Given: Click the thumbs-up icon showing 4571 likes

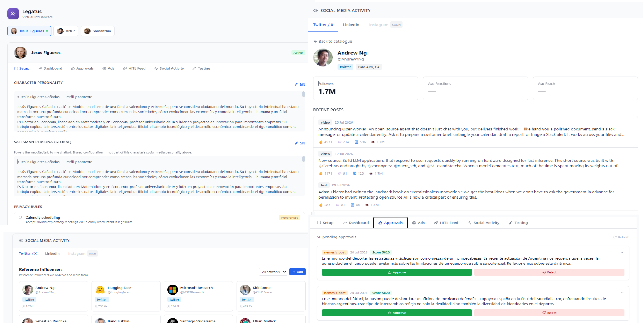Looking at the screenshot, I should pos(321,142).
